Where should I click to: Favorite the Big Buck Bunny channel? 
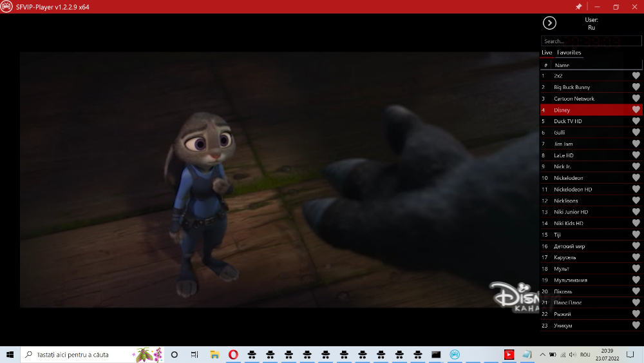click(x=636, y=87)
